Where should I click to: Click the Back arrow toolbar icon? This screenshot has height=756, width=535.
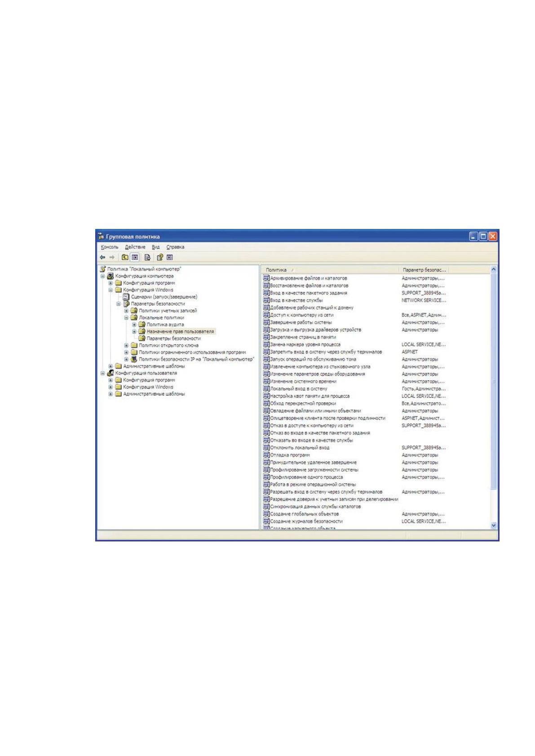point(102,257)
